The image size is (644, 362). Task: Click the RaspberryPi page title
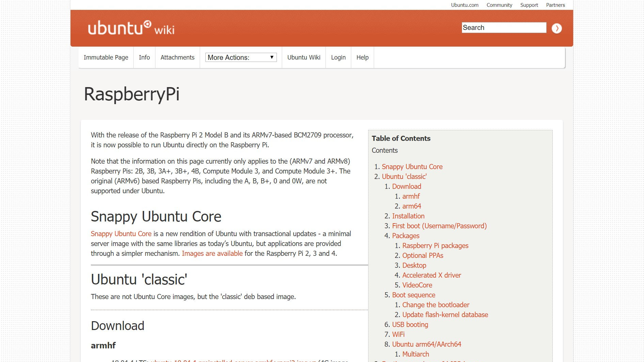pyautogui.click(x=131, y=94)
